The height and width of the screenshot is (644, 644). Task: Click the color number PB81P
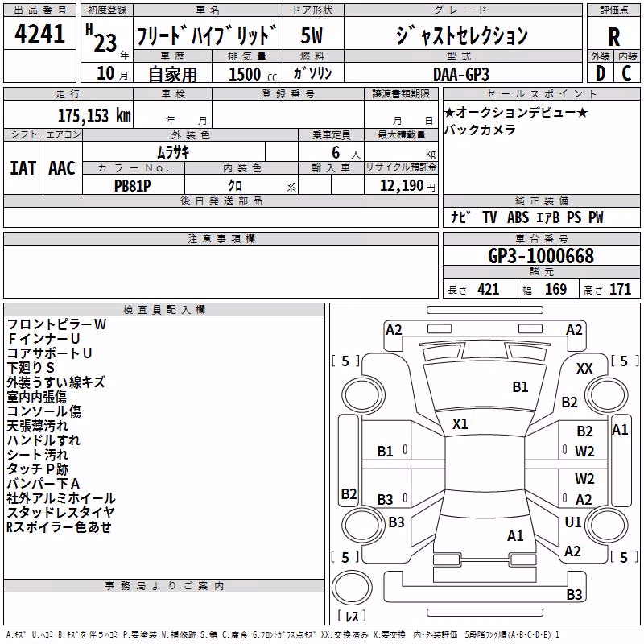(133, 186)
